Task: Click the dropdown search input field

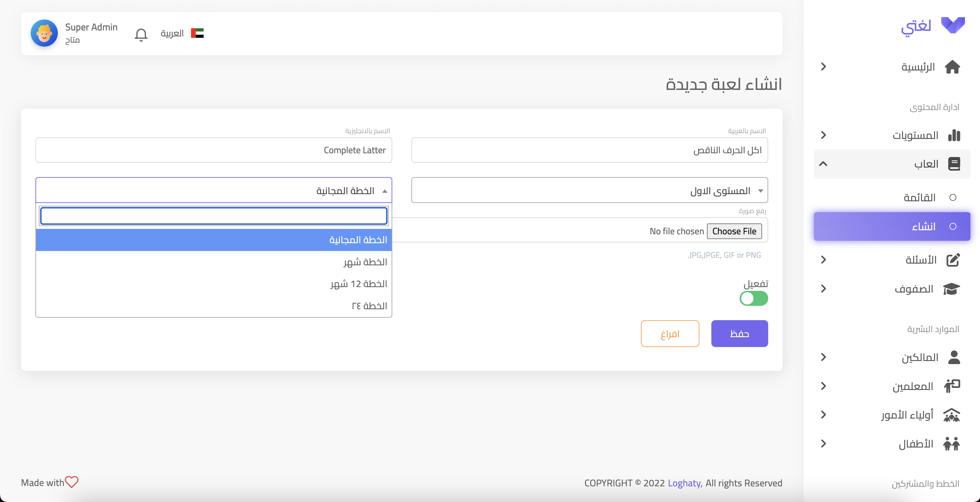Action: [x=214, y=216]
